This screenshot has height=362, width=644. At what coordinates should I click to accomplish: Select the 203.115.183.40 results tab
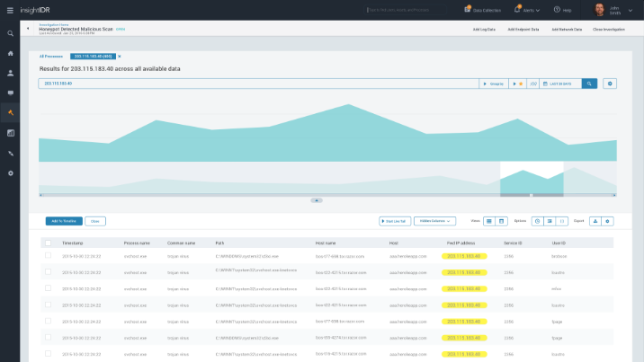point(93,56)
